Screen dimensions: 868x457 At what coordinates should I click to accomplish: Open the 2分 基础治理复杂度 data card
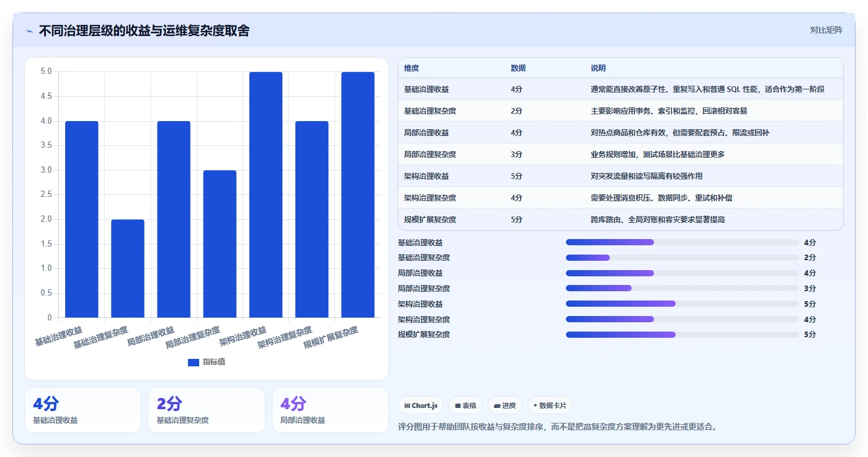207,410
